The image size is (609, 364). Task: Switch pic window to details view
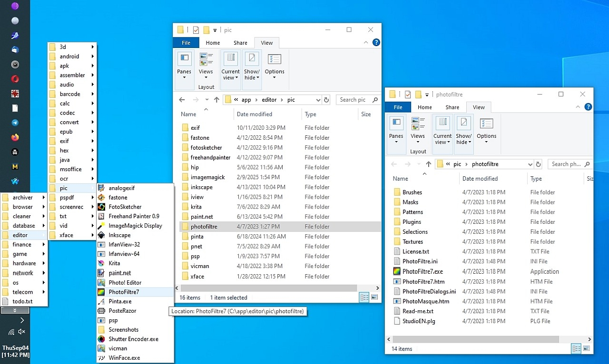coord(364,297)
